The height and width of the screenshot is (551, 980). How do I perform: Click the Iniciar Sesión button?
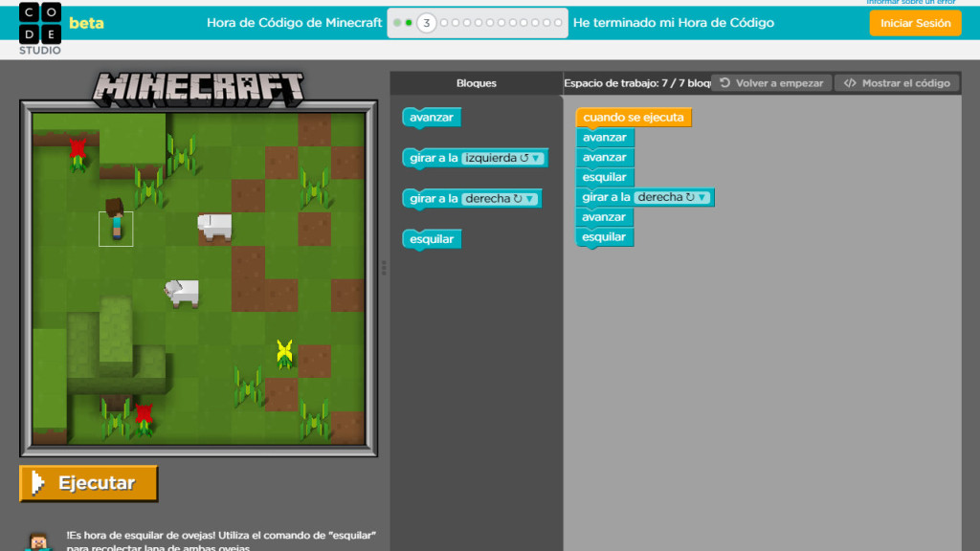tap(915, 23)
